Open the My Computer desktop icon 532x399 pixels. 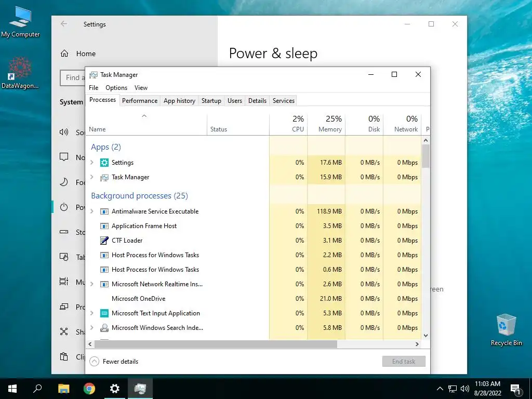click(x=20, y=21)
